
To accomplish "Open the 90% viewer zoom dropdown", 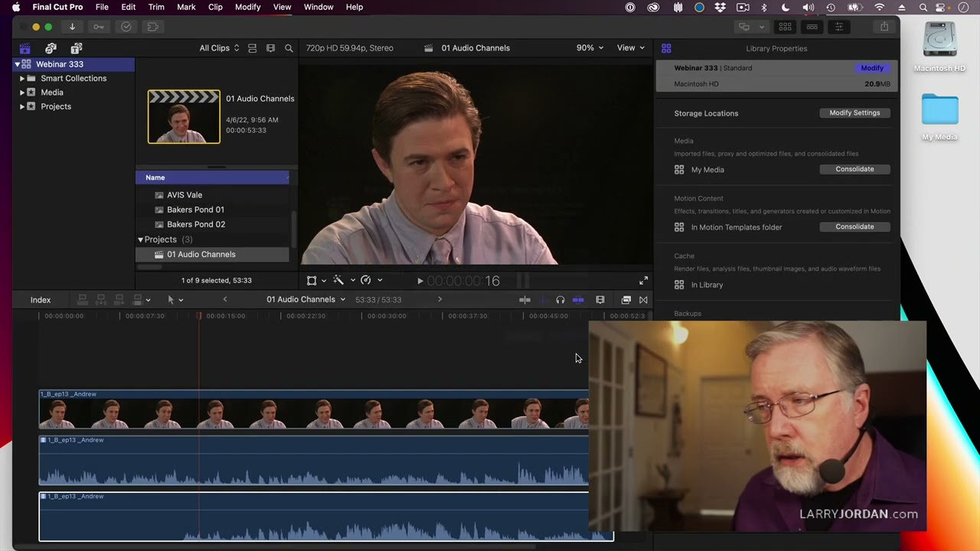I will tap(590, 47).
